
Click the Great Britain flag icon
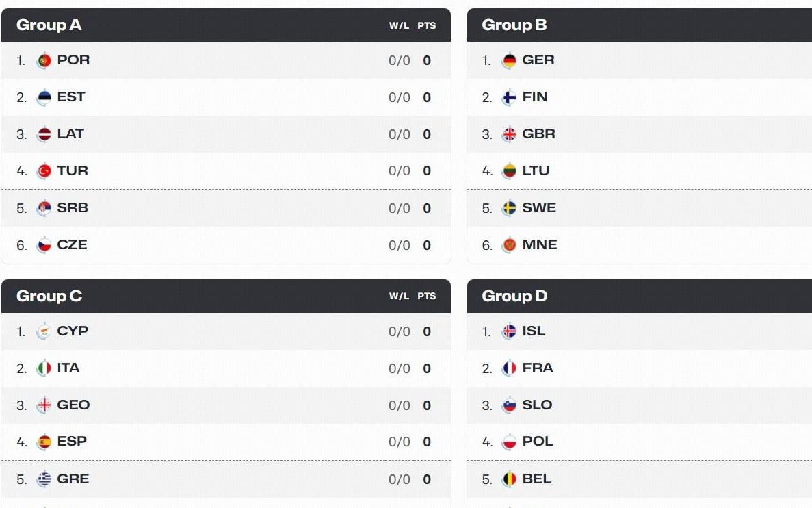(510, 134)
